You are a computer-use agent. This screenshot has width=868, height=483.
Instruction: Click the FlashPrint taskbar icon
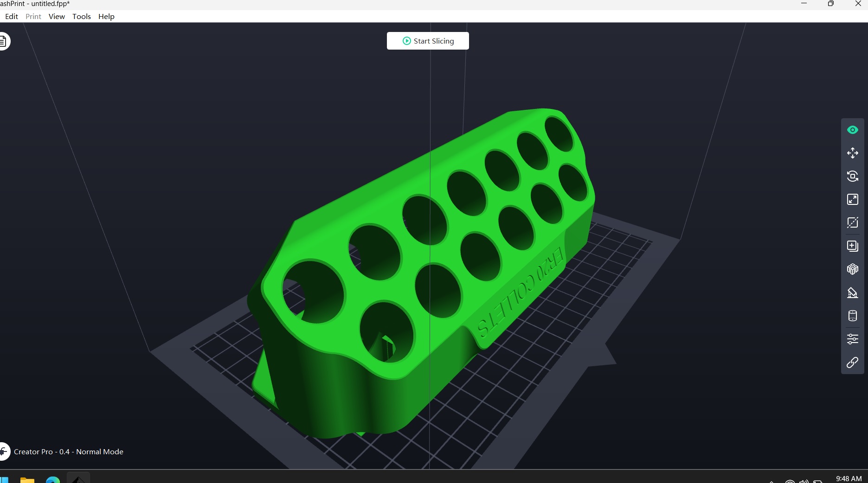click(x=78, y=478)
